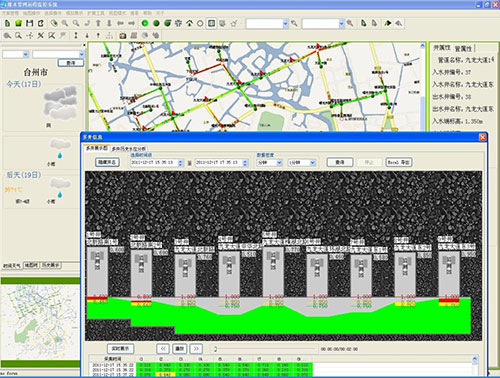Open the data density unit dropdown in dialog
500x378 pixels.
[x=279, y=162]
